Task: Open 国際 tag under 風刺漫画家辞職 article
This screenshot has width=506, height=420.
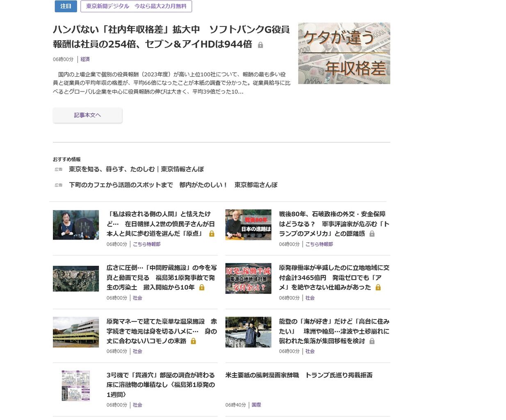Action: point(256,405)
